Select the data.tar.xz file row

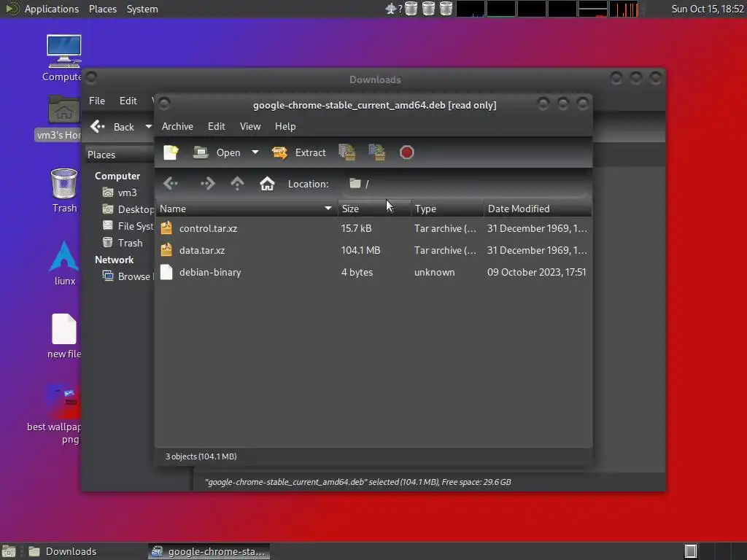pos(373,250)
